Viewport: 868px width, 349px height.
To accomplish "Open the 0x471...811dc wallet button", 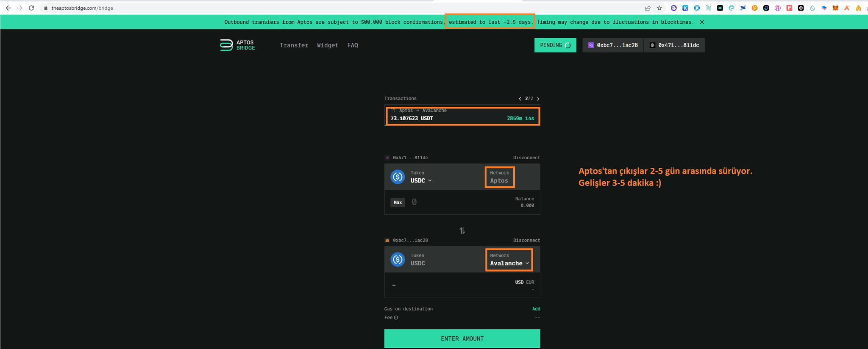I will pyautogui.click(x=674, y=45).
